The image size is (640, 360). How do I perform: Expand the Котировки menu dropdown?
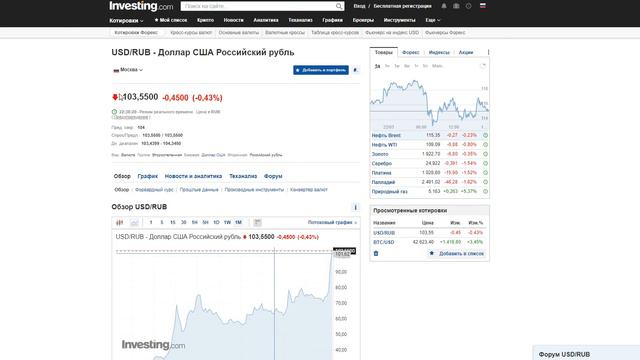tap(126, 20)
